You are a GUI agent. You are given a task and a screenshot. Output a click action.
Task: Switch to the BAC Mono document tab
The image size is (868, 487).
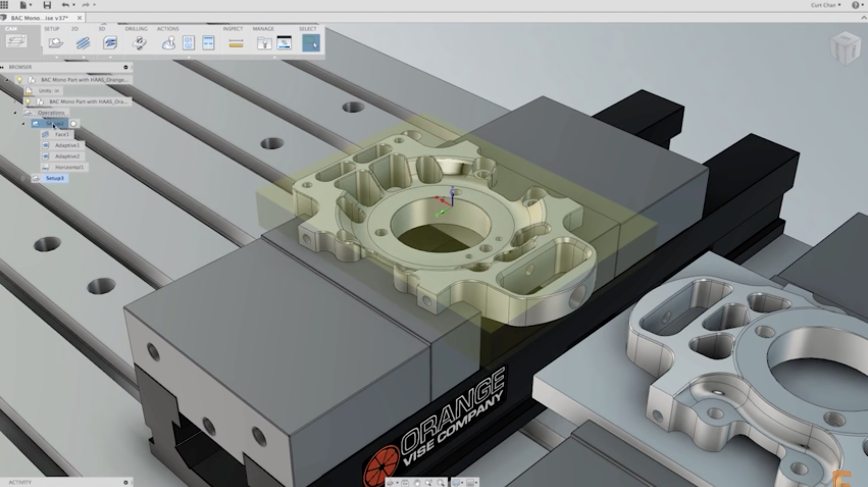[39, 18]
